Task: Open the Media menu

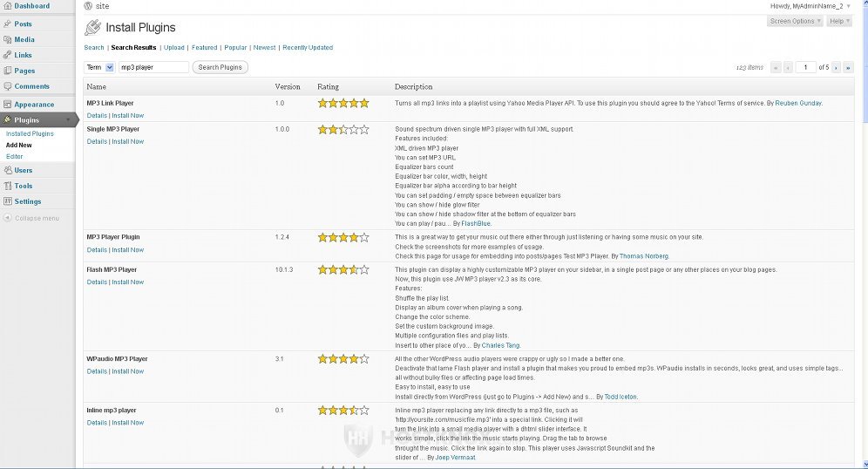Action: pos(24,39)
